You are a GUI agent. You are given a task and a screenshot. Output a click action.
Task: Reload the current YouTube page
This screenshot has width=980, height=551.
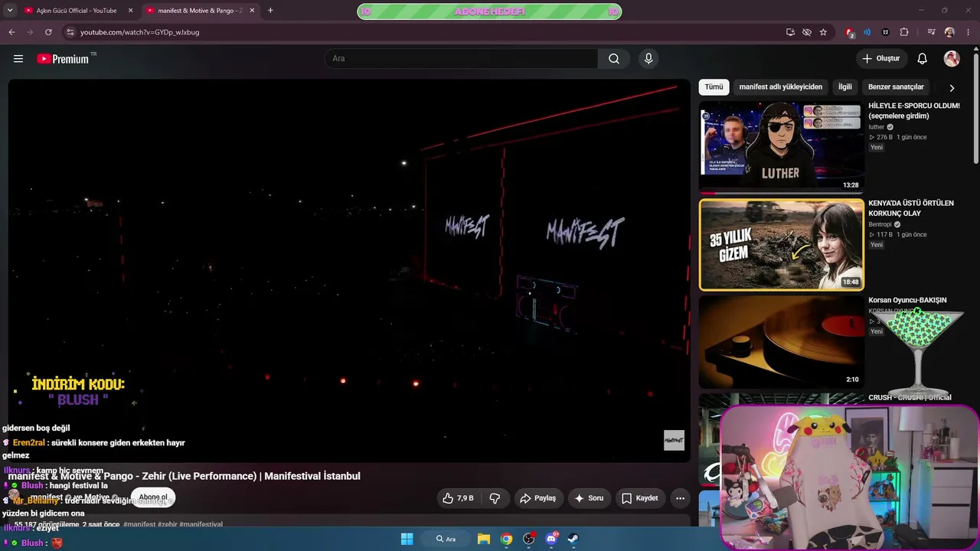[48, 32]
